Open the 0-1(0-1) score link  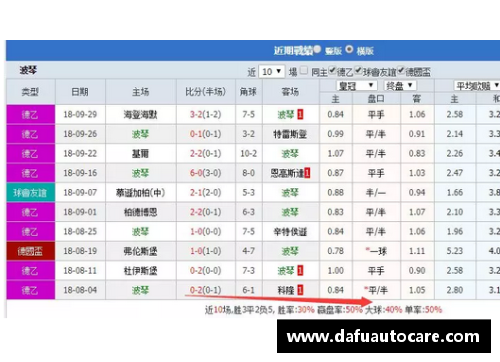tap(206, 134)
